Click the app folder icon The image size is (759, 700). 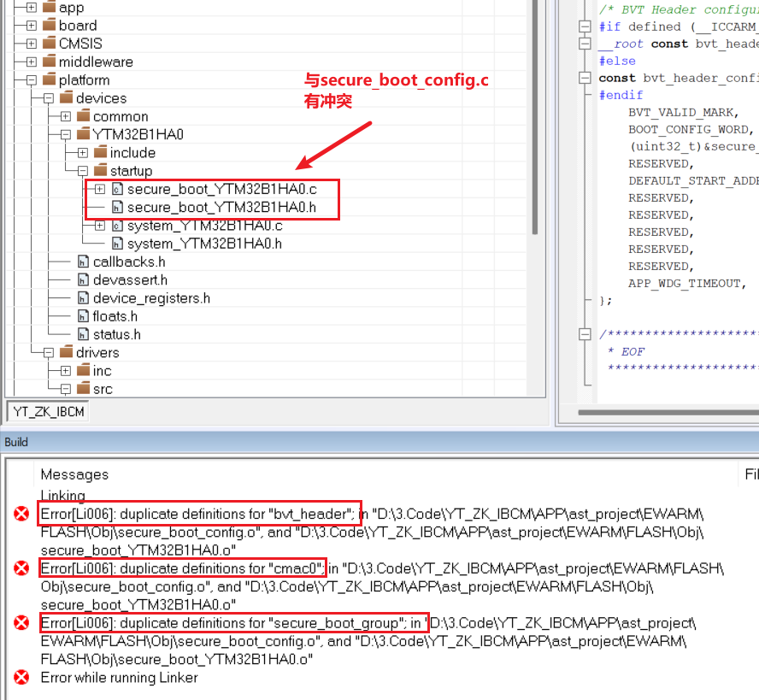coord(49,7)
